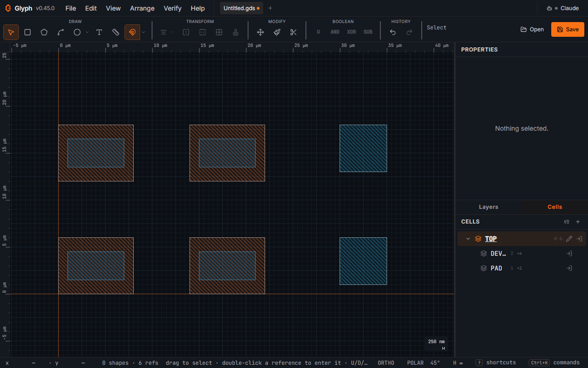Image resolution: width=588 pixels, height=368 pixels.
Task: Switch to the Cells tab
Action: click(555, 207)
